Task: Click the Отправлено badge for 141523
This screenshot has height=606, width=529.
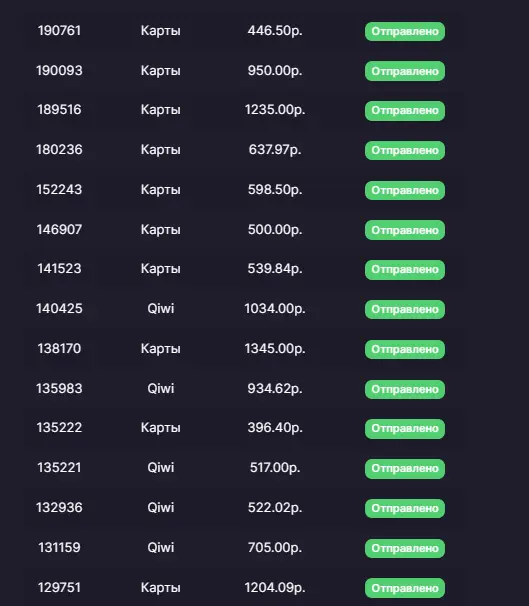Action: click(x=405, y=269)
